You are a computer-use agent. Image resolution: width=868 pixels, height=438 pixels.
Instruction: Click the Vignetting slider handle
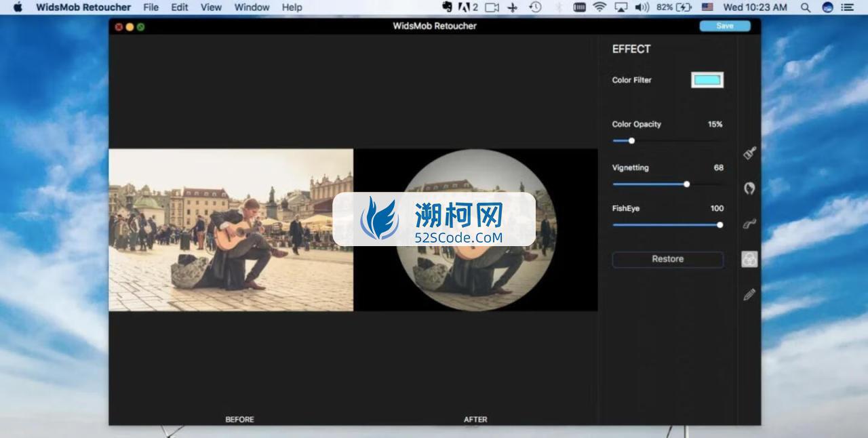686,184
